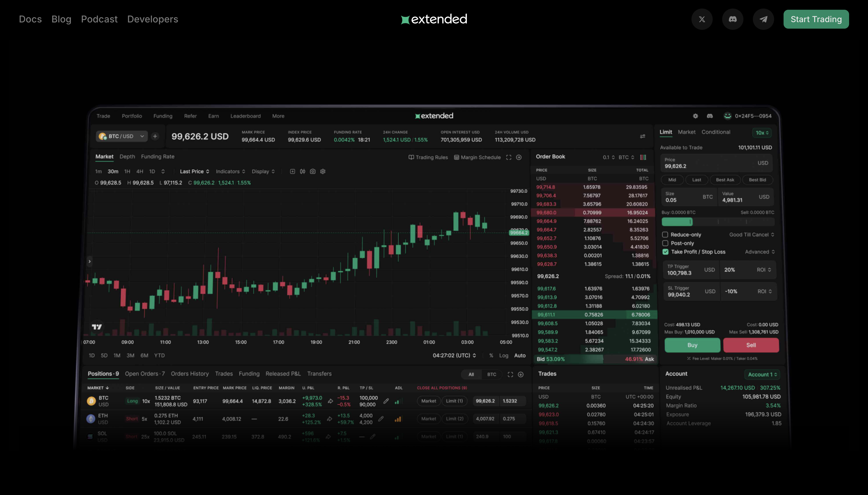Click chart screenshot camera icon
868x495 pixels.
[312, 171]
